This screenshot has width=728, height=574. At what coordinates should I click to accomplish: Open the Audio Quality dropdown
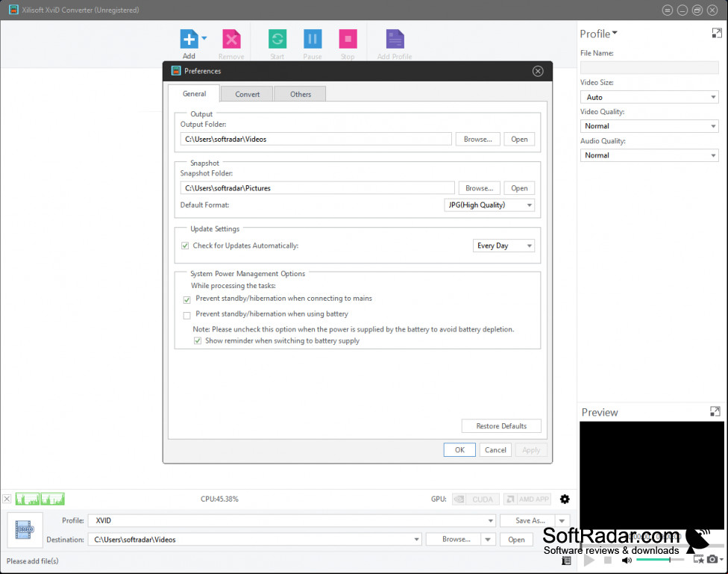click(x=649, y=155)
